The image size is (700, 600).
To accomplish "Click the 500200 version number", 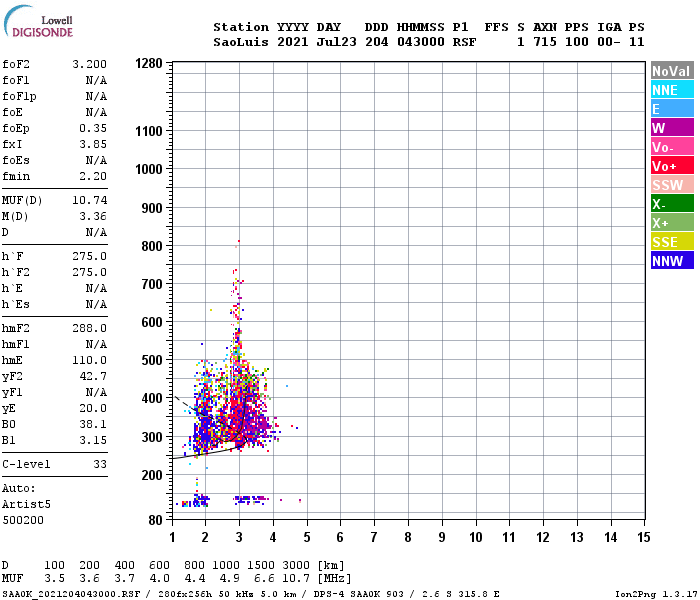I will (23, 521).
